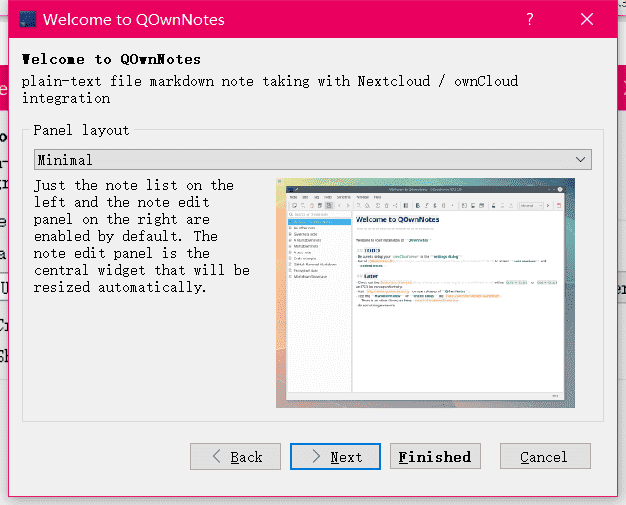Click the Minimal layout preview screenshot
The height and width of the screenshot is (505, 626).
(x=425, y=293)
